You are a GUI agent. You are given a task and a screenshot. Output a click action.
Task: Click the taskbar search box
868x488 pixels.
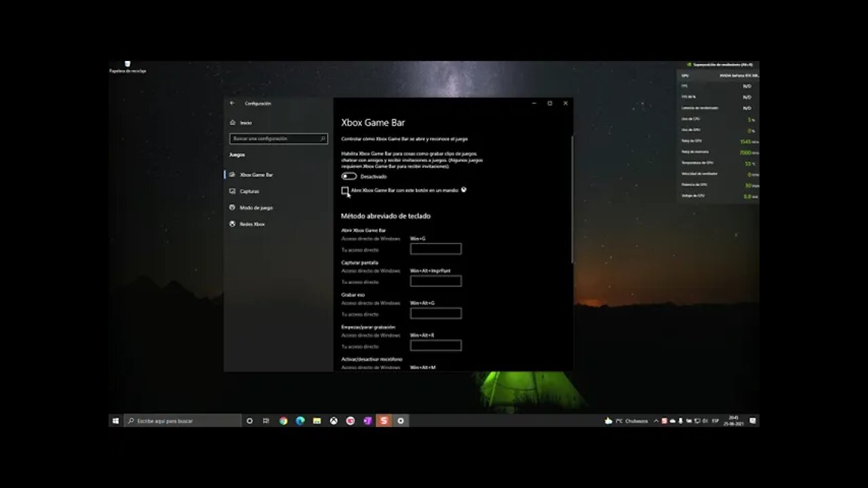coord(182,421)
